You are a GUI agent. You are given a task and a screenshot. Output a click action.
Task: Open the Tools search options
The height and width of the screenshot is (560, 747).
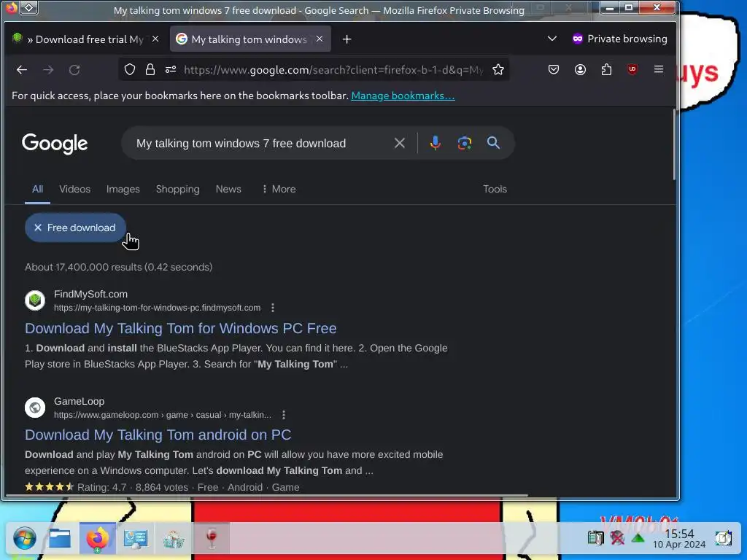(x=495, y=189)
